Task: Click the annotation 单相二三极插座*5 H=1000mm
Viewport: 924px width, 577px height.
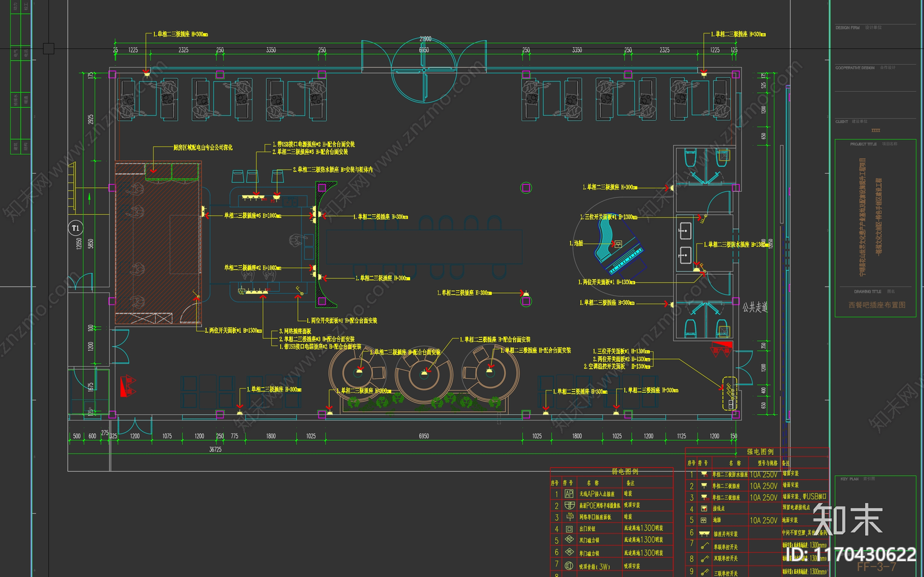Action: (x=252, y=215)
